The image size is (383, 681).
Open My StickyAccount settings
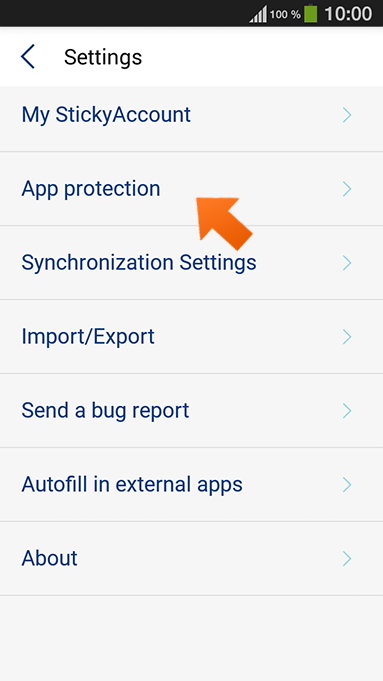tap(192, 115)
